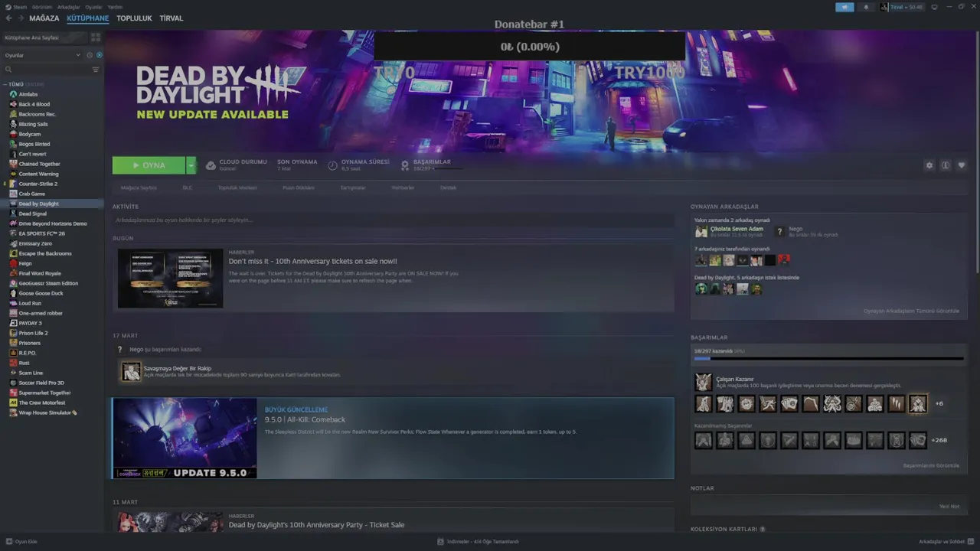Click Oynayan Arkadaşların Tümünü Görüntüle
Image resolution: width=980 pixels, height=551 pixels.
pos(911,311)
